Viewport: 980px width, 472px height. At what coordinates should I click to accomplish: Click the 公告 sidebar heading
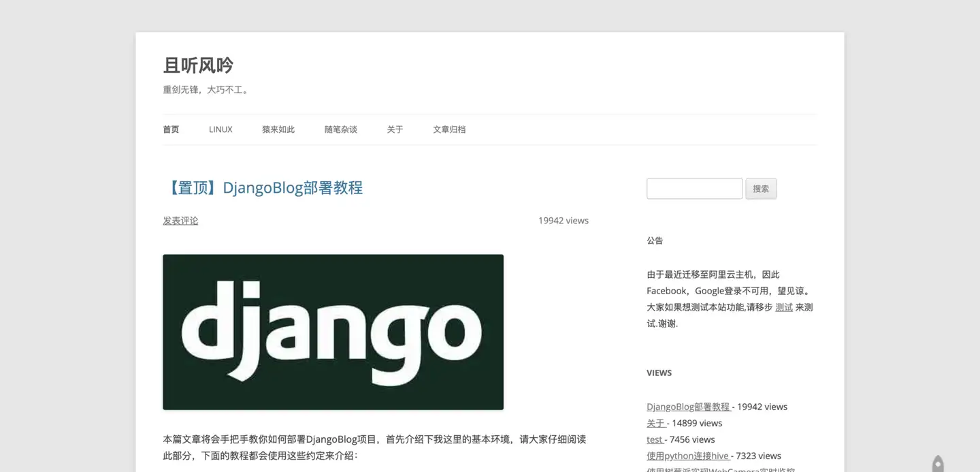coord(655,240)
